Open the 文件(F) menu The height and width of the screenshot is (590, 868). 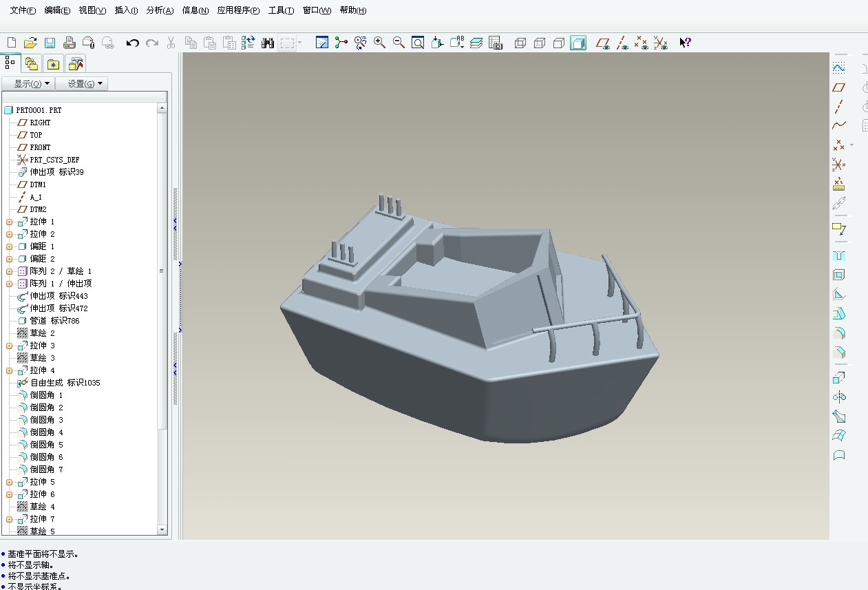(23, 10)
